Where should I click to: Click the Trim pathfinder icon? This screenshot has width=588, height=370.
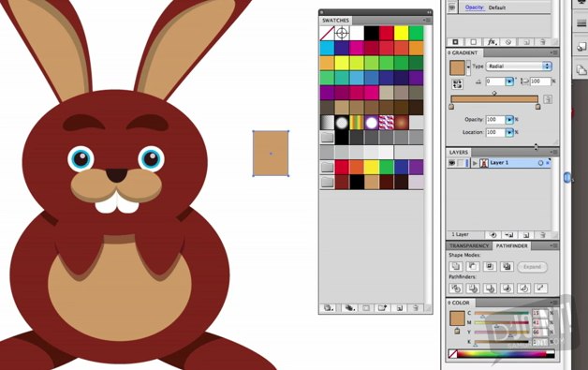pos(473,289)
